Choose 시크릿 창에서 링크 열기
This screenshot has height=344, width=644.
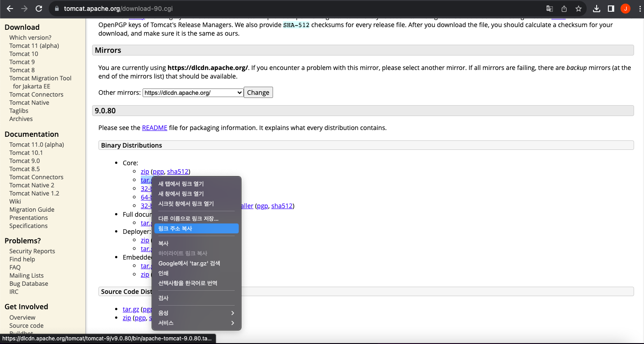(196, 204)
